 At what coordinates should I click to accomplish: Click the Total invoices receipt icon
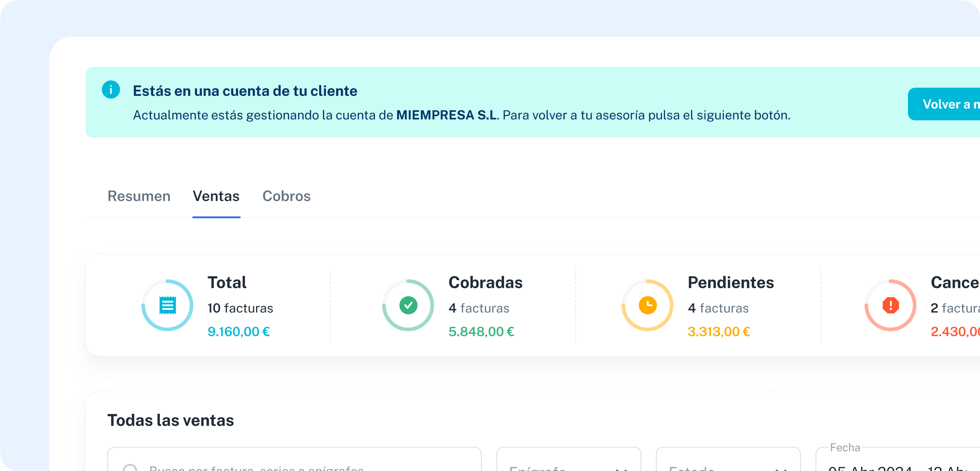coord(168,305)
